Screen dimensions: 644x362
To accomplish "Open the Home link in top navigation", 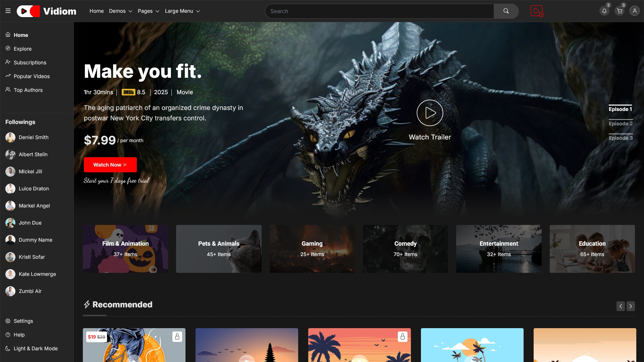I will pyautogui.click(x=97, y=11).
